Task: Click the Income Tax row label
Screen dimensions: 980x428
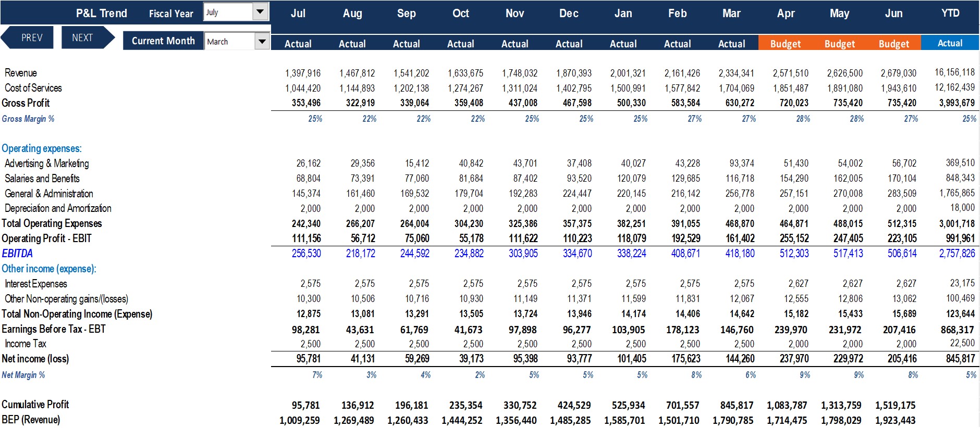Action: (x=26, y=344)
